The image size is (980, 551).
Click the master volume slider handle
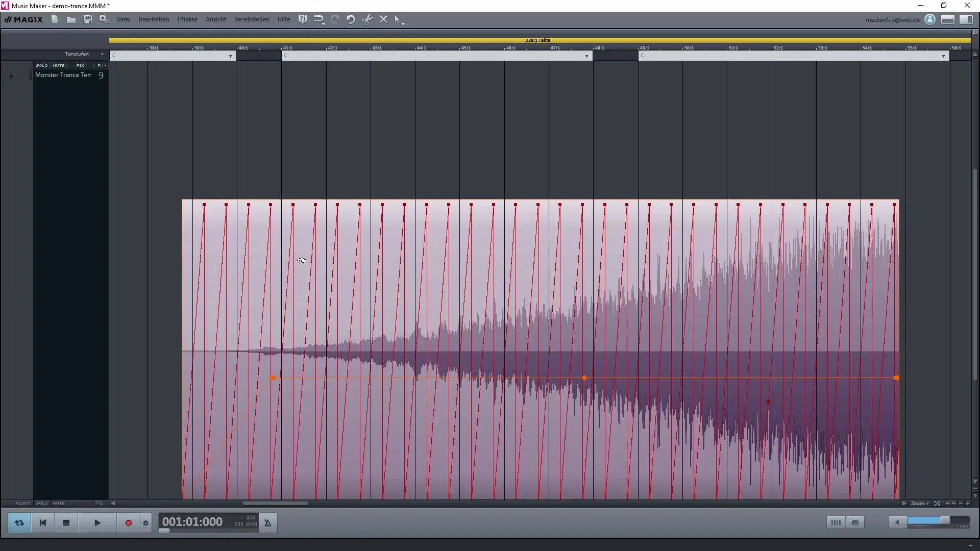(x=945, y=520)
